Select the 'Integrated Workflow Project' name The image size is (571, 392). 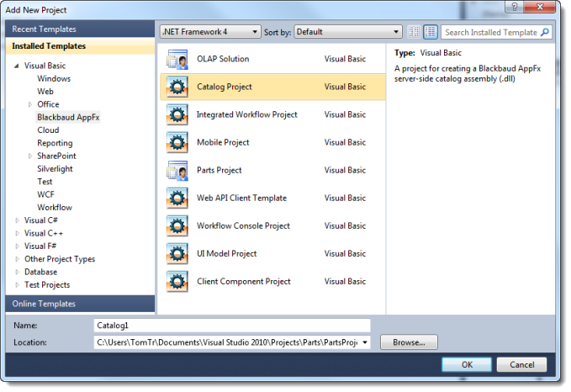click(247, 114)
